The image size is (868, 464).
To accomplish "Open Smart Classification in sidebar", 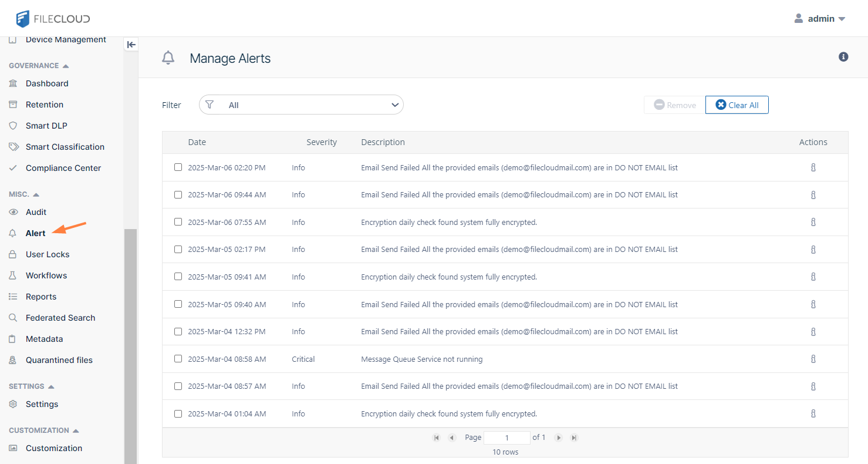I will tap(65, 147).
